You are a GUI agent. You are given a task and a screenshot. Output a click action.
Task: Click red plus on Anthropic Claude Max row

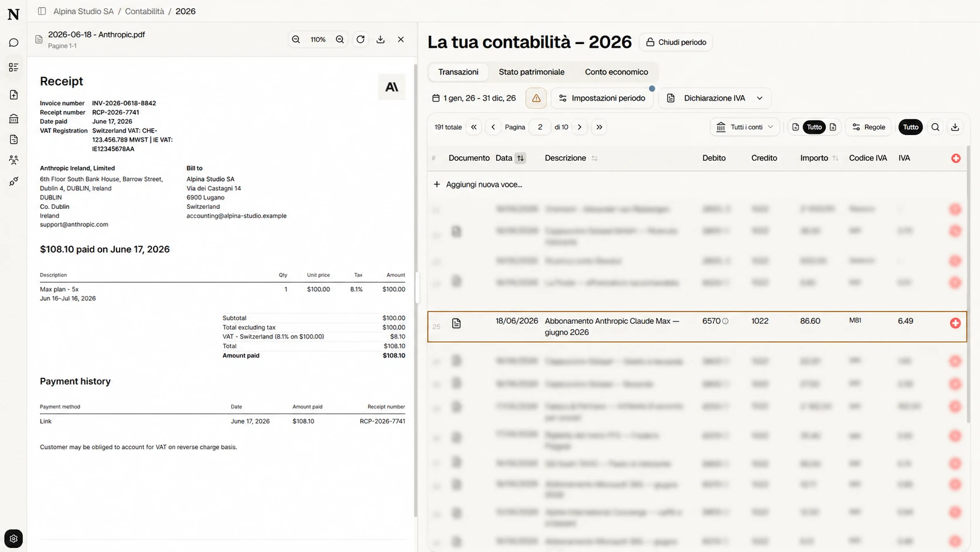click(955, 323)
